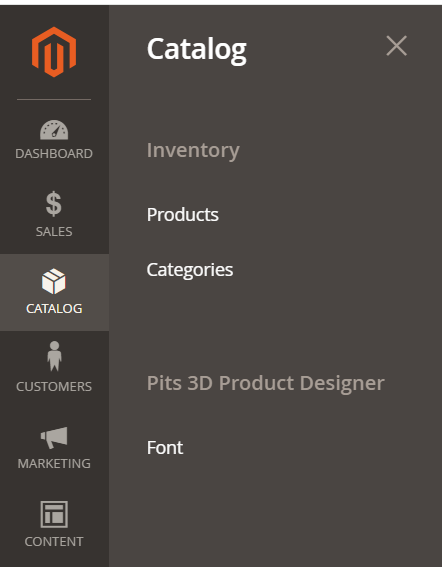442x567 pixels.
Task: Open Products under Inventory
Action: pos(183,214)
